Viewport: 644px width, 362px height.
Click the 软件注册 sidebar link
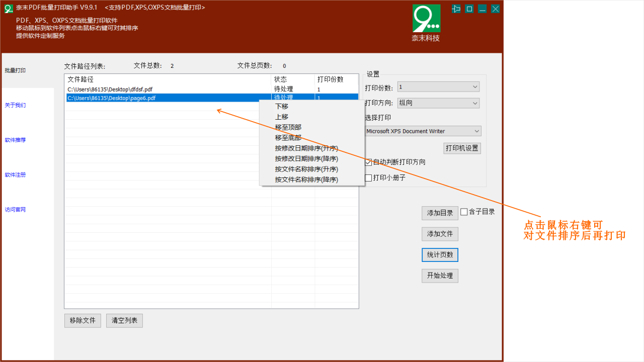pos(15,174)
